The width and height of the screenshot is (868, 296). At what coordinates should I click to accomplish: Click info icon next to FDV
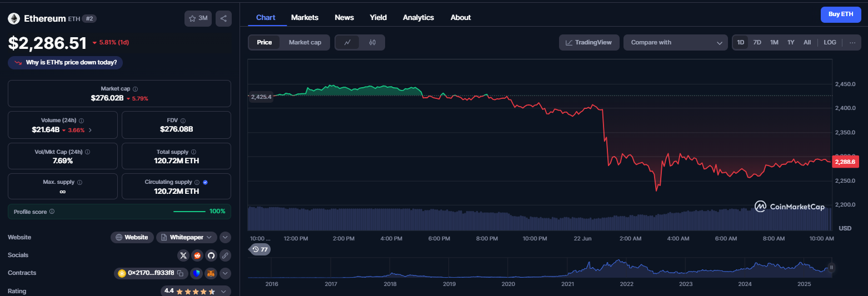tap(183, 121)
